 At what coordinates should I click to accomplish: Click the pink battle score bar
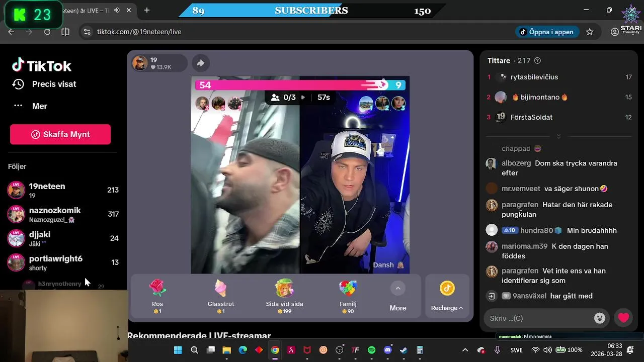(292, 85)
